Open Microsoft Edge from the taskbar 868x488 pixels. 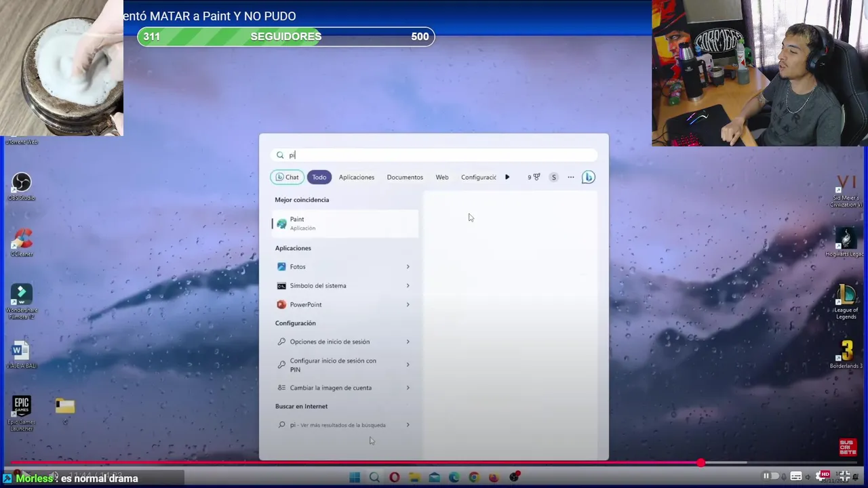(x=454, y=477)
